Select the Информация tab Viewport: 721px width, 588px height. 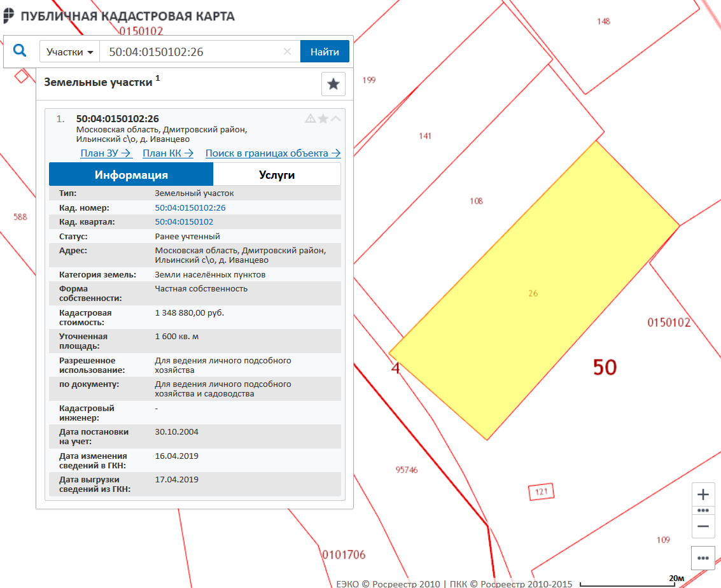(x=131, y=175)
